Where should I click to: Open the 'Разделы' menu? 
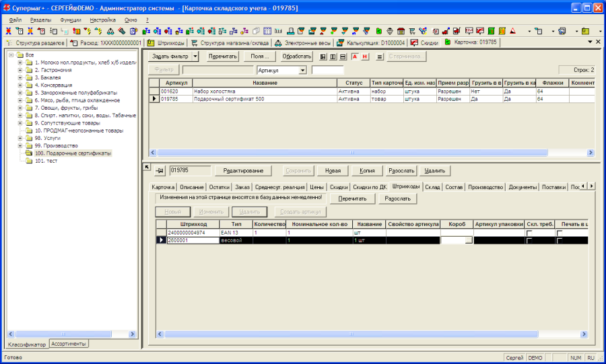click(40, 20)
